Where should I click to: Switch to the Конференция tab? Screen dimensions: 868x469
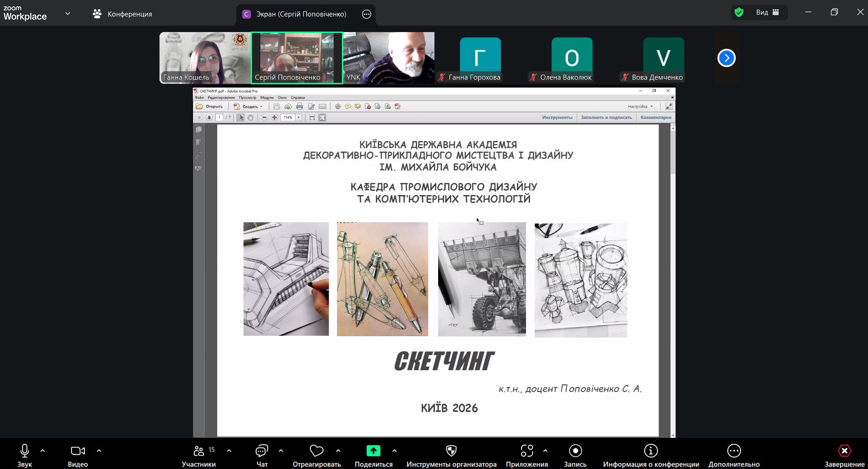point(122,14)
